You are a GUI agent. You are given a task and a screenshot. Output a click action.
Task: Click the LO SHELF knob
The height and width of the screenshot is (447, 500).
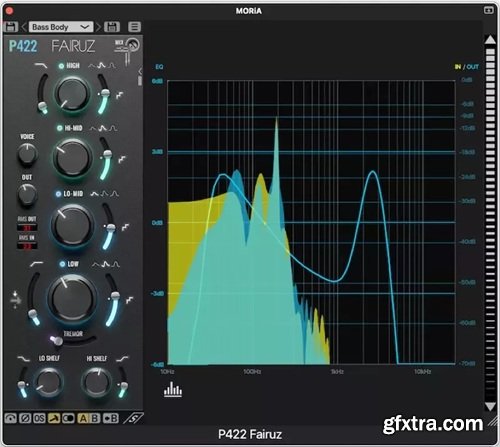pyautogui.click(x=49, y=382)
